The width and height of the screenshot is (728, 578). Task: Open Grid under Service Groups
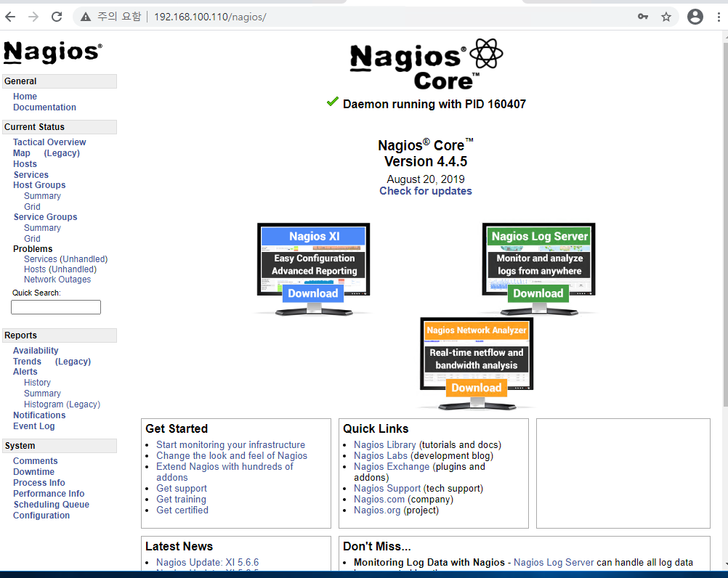32,239
